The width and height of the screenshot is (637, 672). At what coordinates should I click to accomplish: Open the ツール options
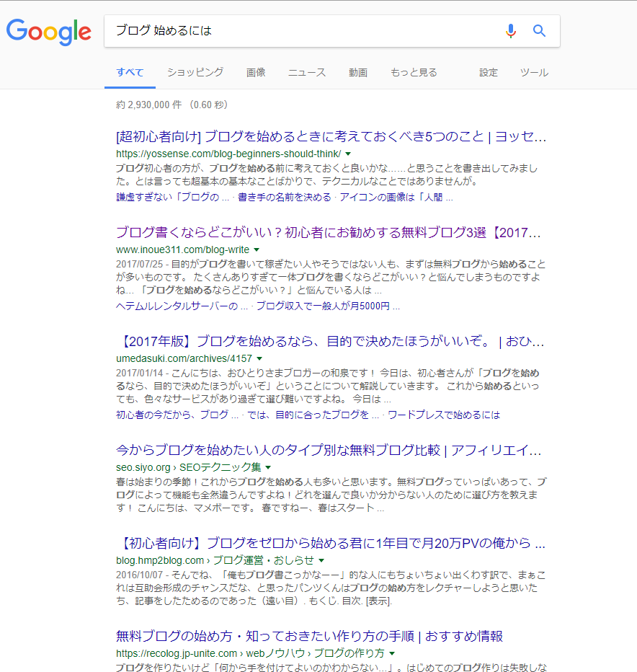point(534,72)
